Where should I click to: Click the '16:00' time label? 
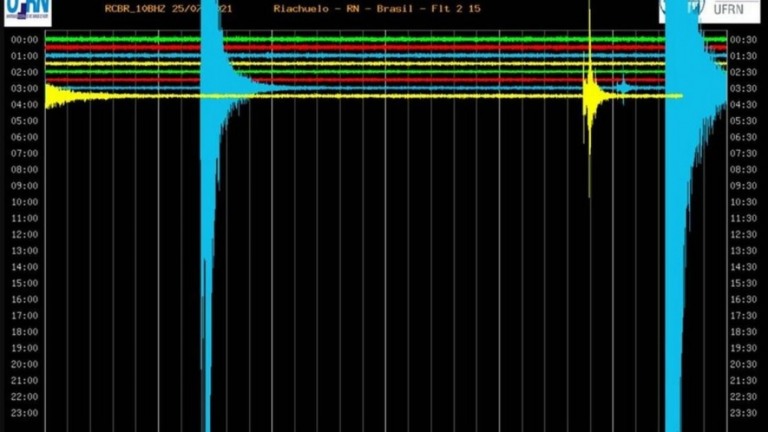pos(24,299)
